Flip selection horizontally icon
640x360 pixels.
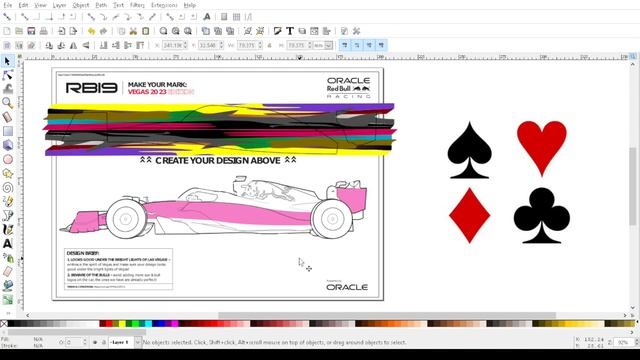(x=73, y=45)
